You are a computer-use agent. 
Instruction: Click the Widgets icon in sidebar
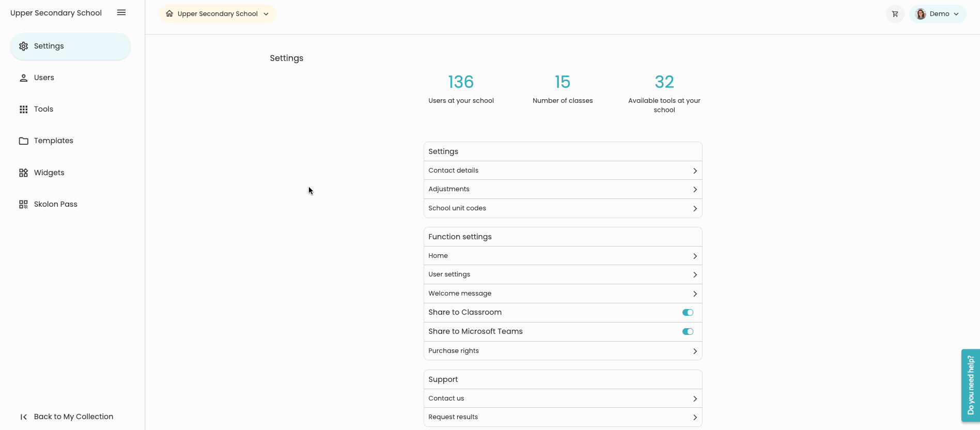[x=23, y=173]
